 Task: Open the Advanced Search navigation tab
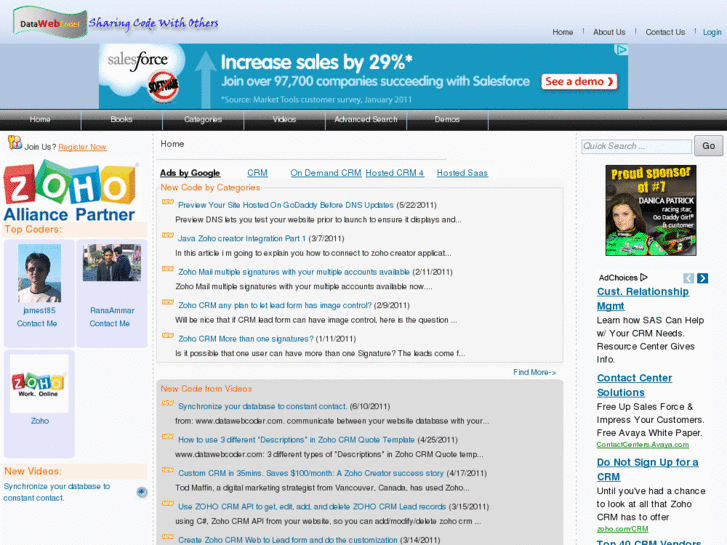pyautogui.click(x=366, y=120)
